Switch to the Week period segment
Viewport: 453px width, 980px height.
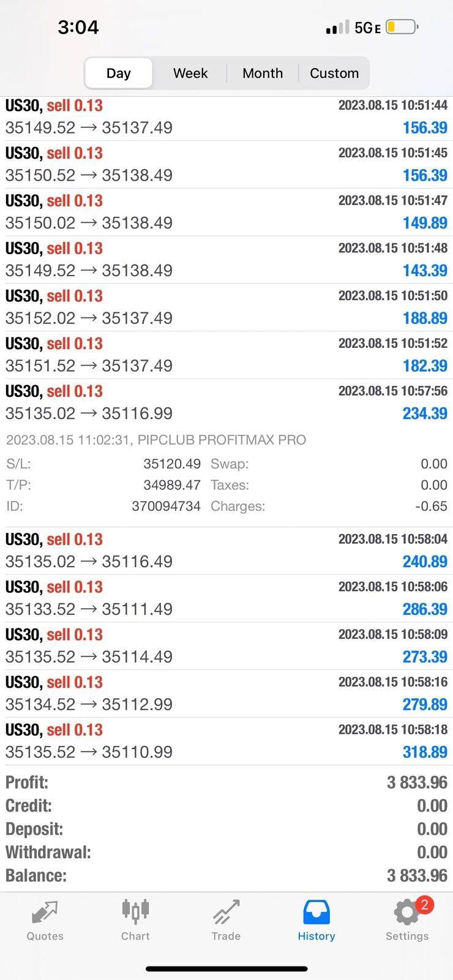(x=190, y=73)
